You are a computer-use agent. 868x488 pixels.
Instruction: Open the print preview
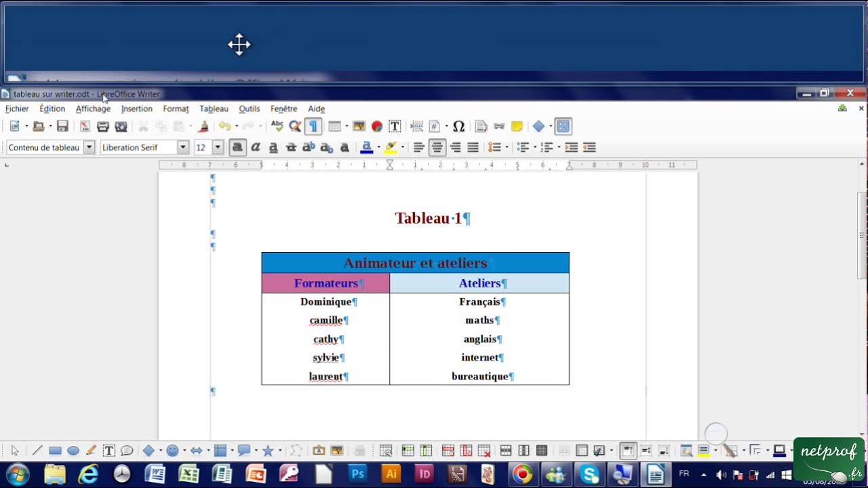coord(121,126)
